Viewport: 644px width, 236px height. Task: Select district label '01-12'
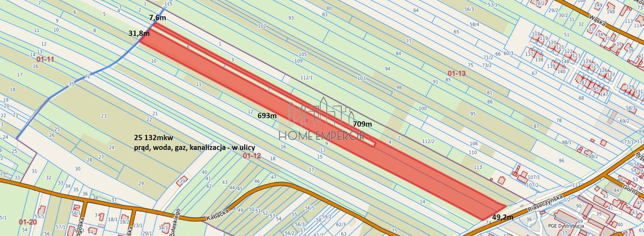(251, 156)
